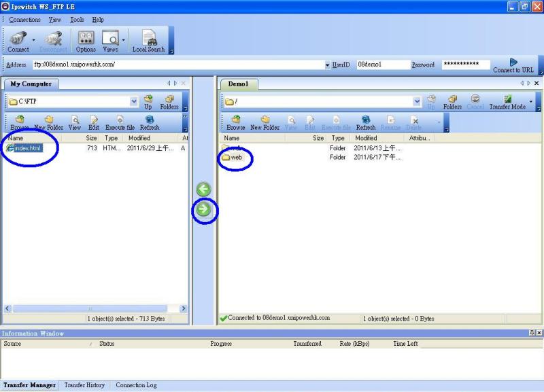This screenshot has width=544, height=392.
Task: Switch to the My Computer tab
Action: pos(31,84)
